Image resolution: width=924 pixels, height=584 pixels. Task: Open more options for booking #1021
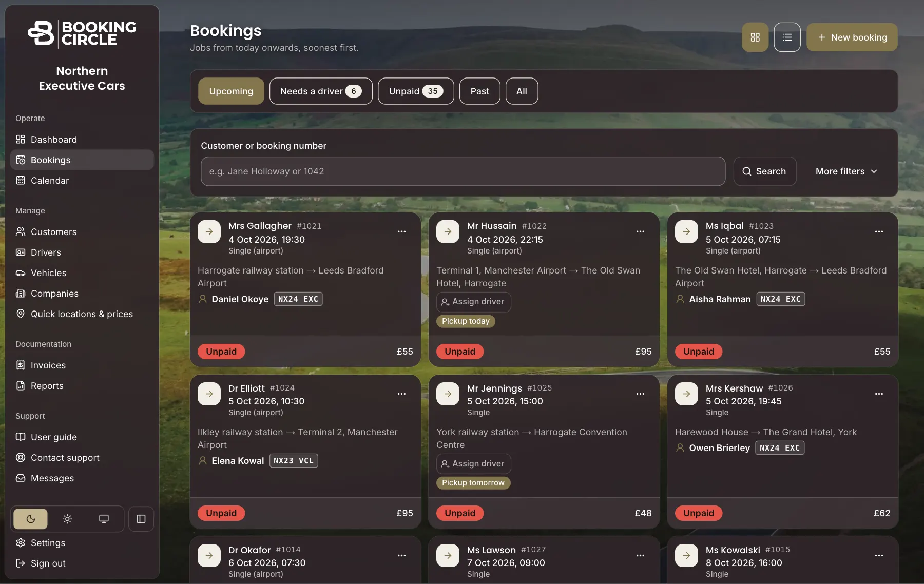pos(401,231)
